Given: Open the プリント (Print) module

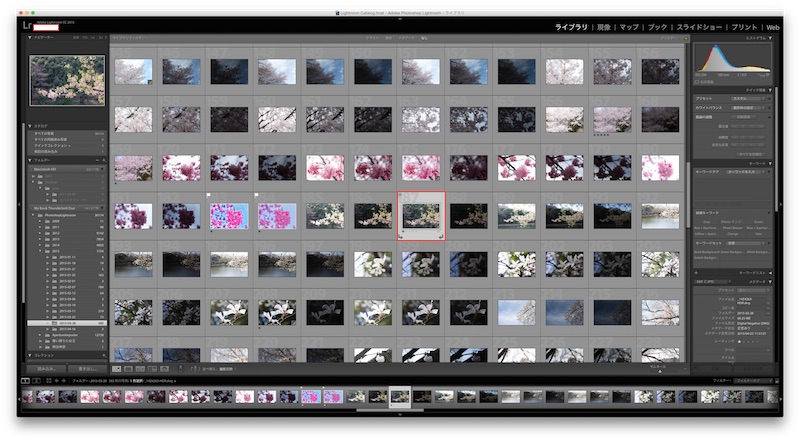Looking at the screenshot, I should (x=744, y=27).
